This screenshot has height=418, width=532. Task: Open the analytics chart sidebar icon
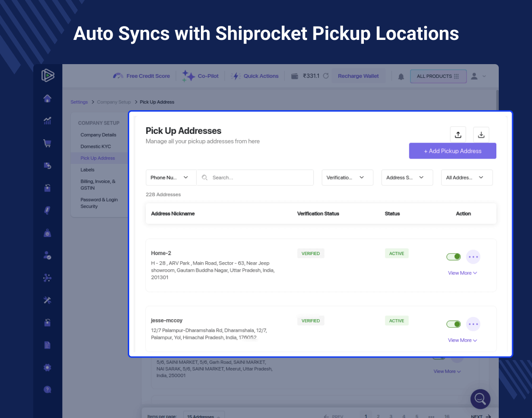click(x=47, y=121)
